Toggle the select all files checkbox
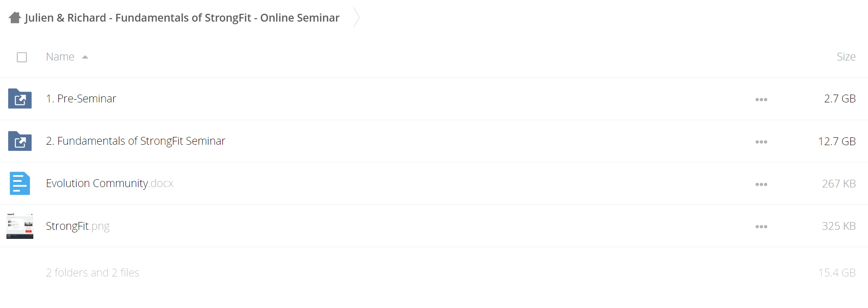This screenshot has height=308, width=868. tap(22, 57)
